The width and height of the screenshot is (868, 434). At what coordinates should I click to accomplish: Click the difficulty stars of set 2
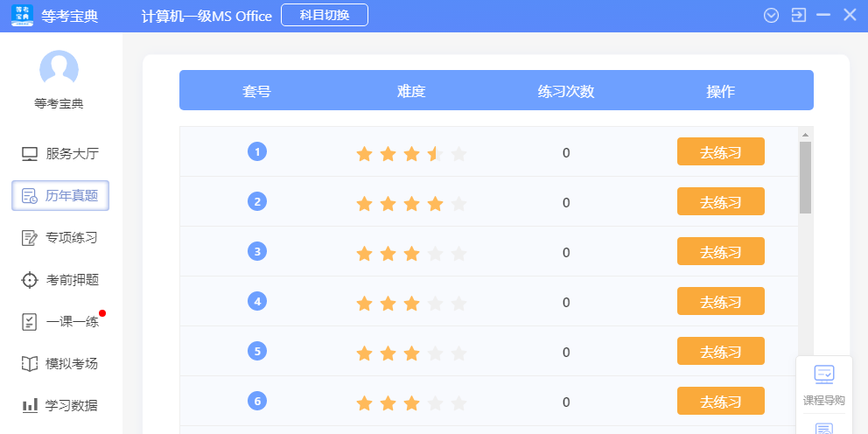[x=411, y=204]
